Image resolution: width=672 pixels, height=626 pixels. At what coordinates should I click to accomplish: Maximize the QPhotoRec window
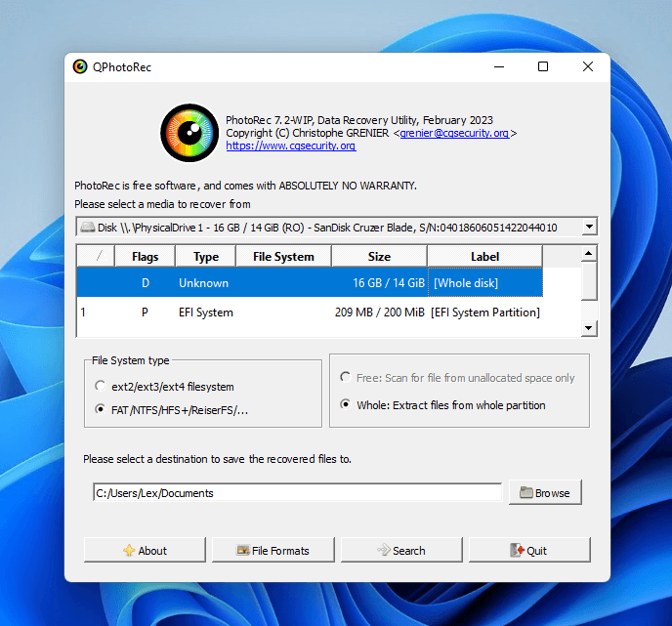(x=543, y=66)
